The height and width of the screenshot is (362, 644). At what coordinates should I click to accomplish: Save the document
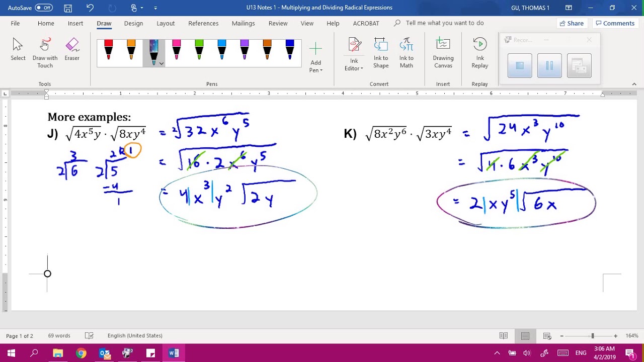tap(68, 8)
